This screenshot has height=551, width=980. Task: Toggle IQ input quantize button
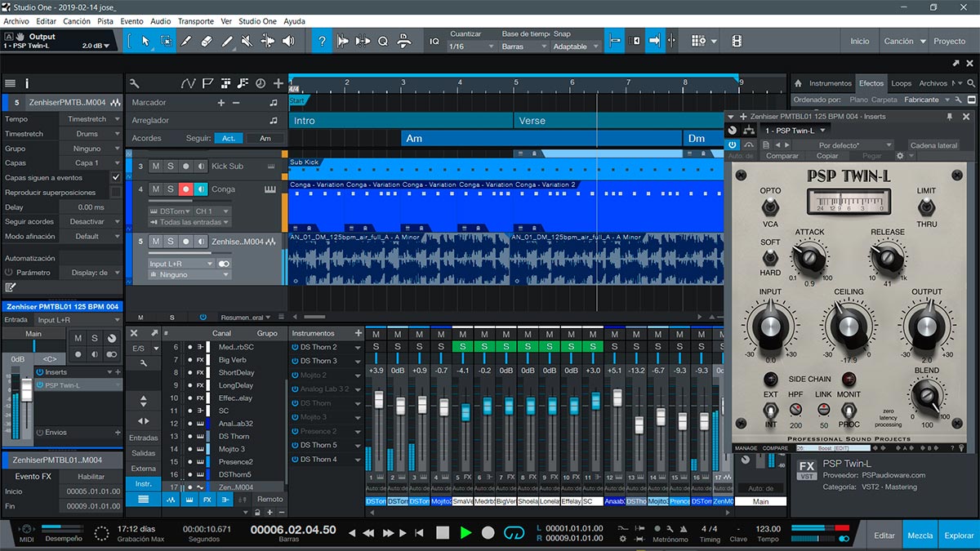click(x=434, y=41)
